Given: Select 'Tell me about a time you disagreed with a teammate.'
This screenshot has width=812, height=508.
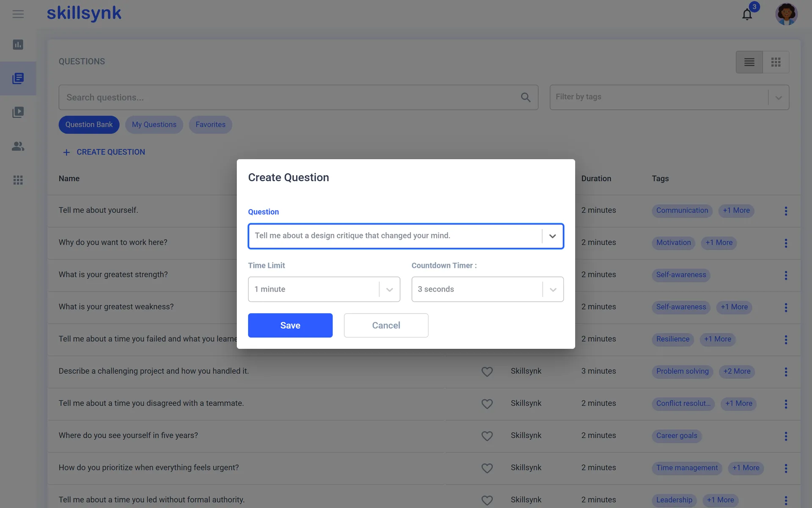Looking at the screenshot, I should [151, 403].
